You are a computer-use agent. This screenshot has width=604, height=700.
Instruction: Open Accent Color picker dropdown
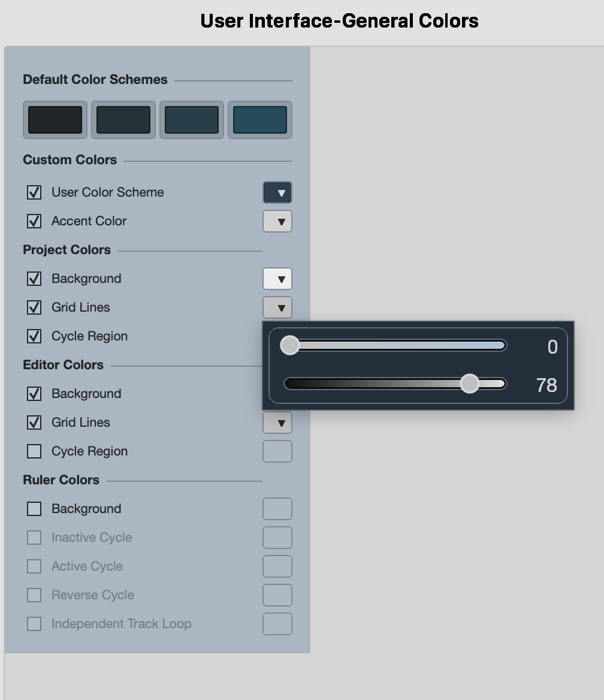coord(277,221)
